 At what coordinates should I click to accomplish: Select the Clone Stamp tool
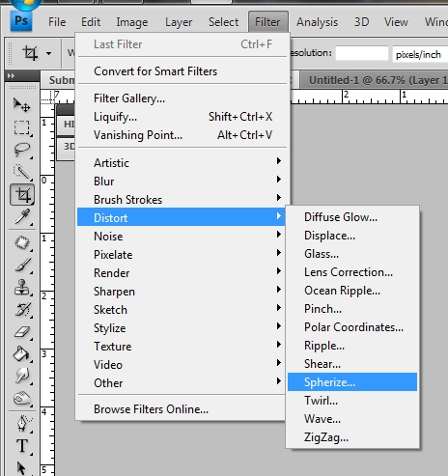tap(21, 287)
